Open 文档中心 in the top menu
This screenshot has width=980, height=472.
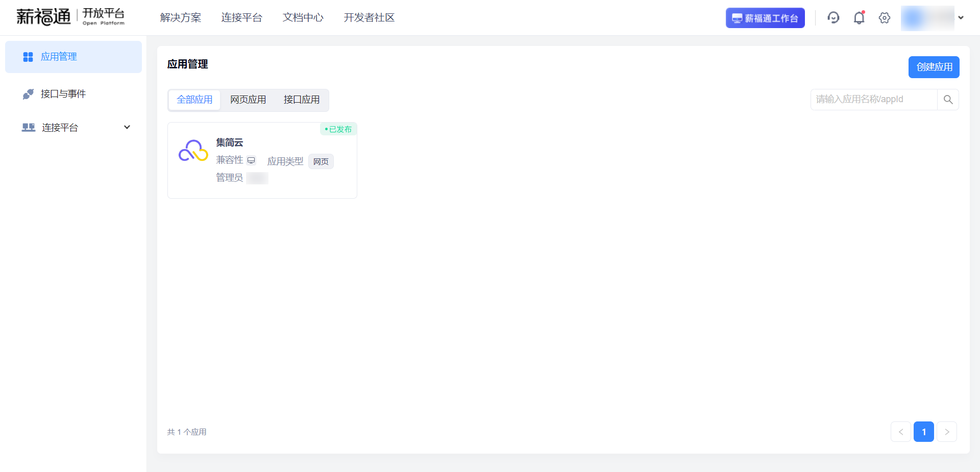(303, 18)
